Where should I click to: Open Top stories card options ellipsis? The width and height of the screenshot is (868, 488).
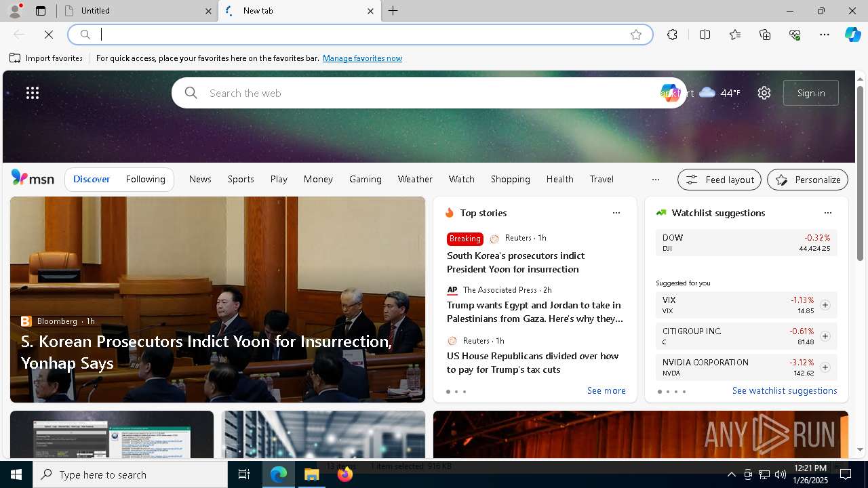(x=616, y=213)
